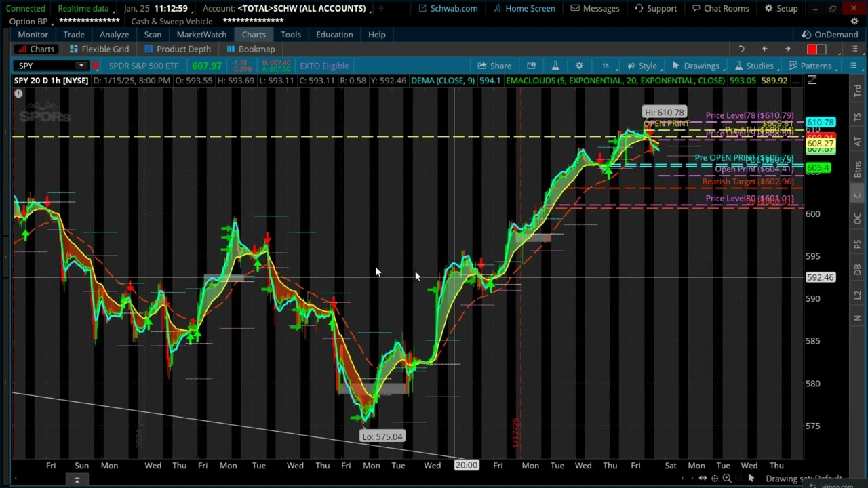
Task: Open the TS right sidebar tab
Action: (x=857, y=117)
